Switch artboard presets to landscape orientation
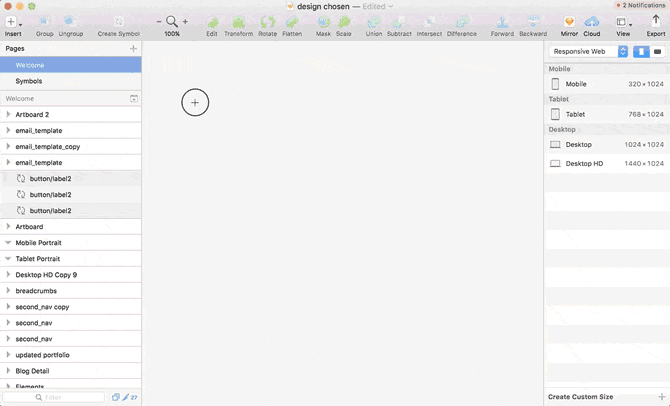 pos(658,51)
